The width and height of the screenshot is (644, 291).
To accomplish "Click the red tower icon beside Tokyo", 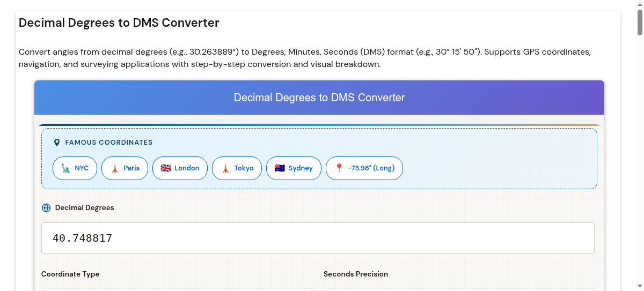I will (225, 168).
